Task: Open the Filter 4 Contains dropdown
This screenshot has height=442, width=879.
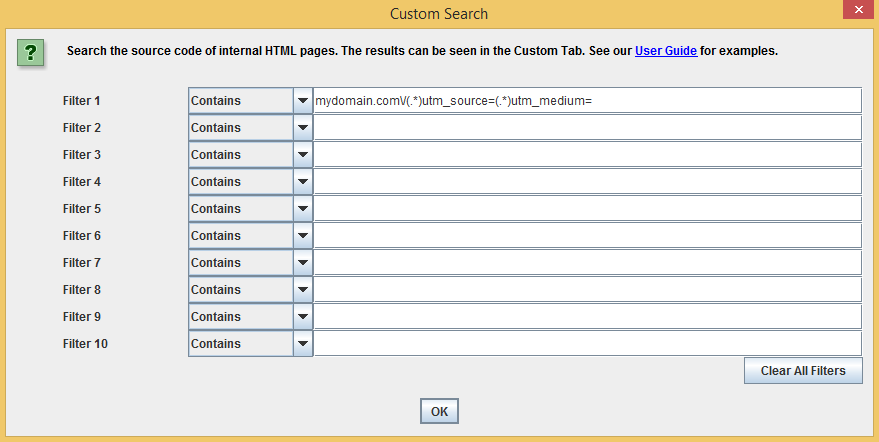Action: (250, 181)
